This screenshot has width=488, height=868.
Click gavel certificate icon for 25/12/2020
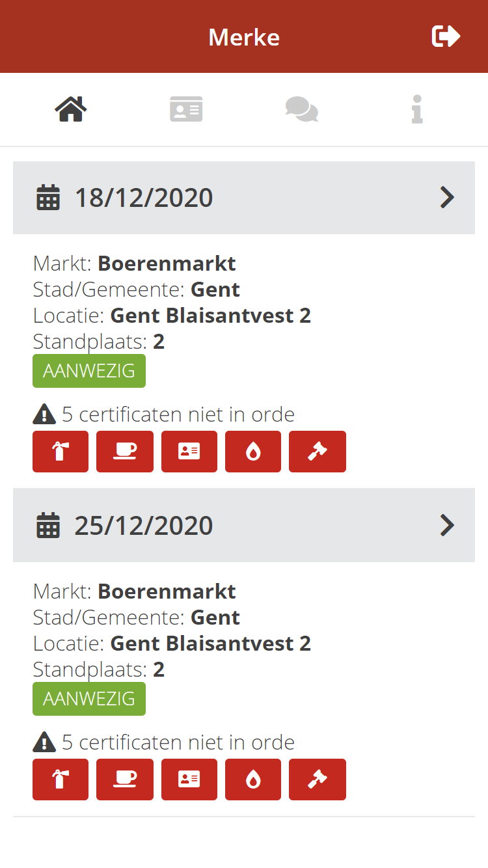[318, 780]
